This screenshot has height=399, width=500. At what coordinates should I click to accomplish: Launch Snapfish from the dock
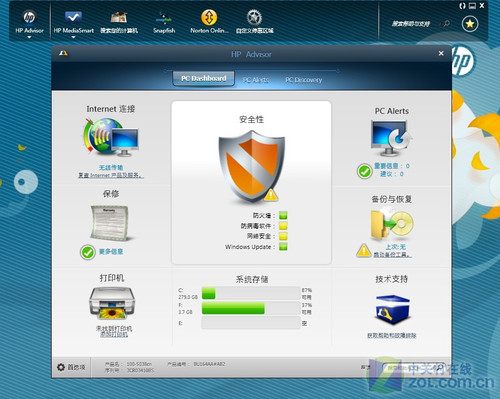[x=164, y=22]
